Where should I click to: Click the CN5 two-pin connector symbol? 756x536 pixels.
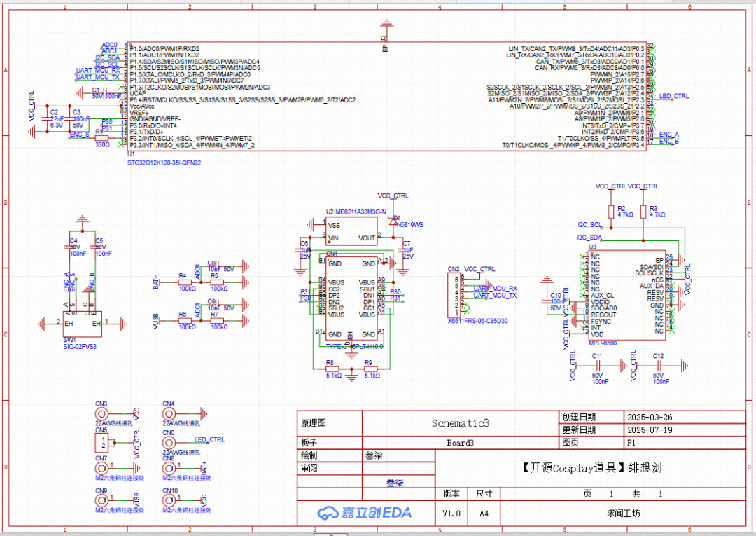(104, 444)
